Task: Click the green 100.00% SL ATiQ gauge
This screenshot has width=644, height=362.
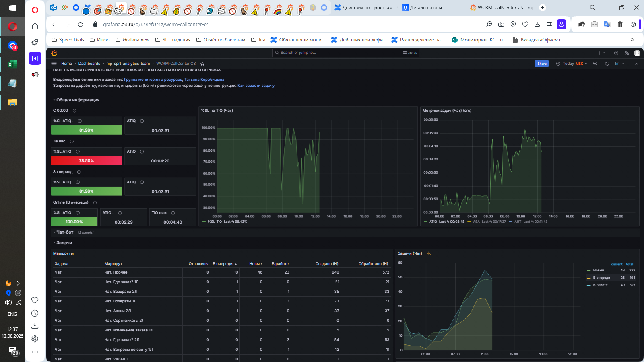Action: pos(74,222)
